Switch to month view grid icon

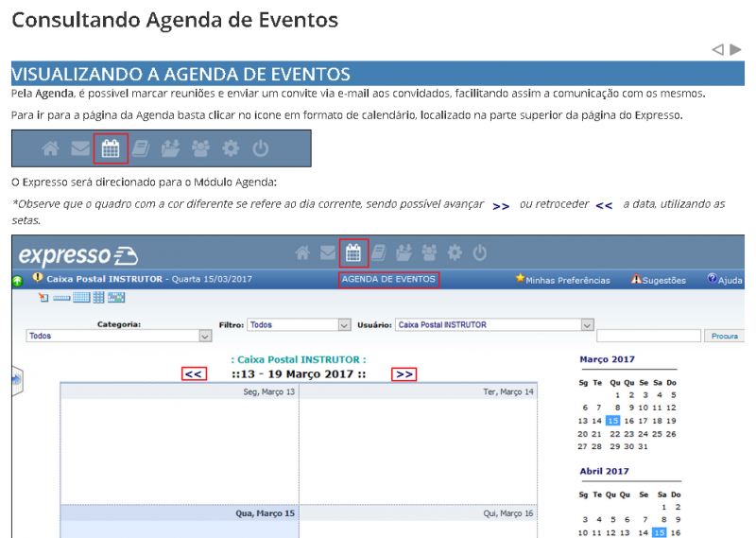(98, 297)
